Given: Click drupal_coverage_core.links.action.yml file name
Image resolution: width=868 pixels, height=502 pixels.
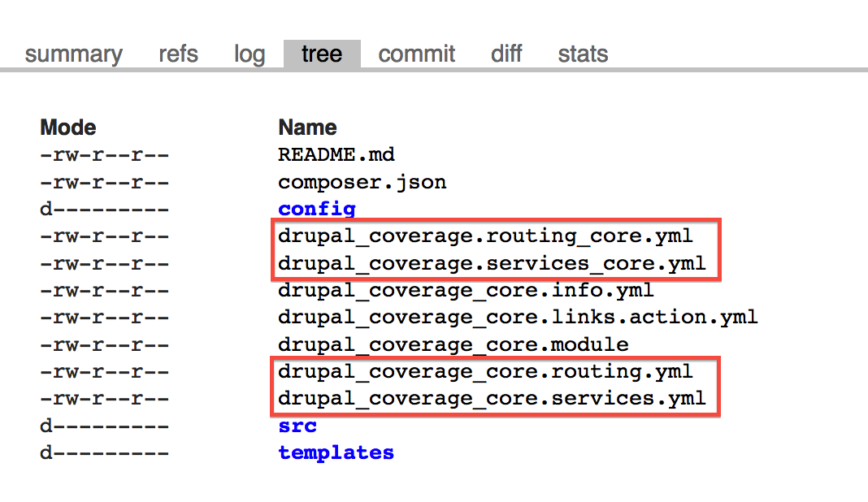Looking at the screenshot, I should (x=518, y=318).
